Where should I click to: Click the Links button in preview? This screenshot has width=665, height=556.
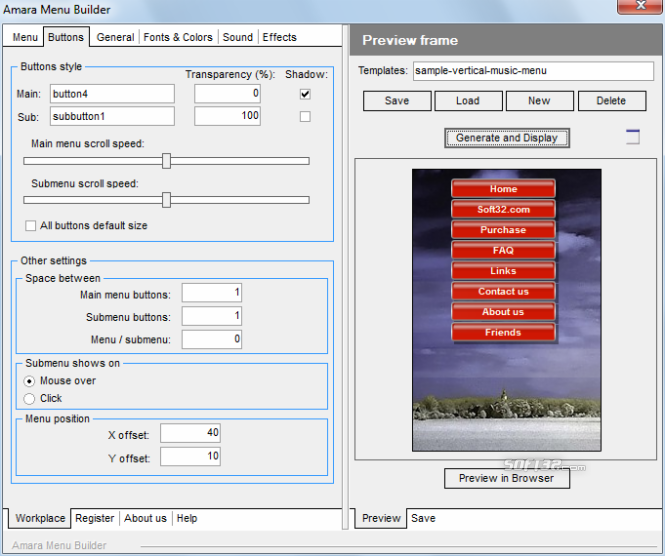pyautogui.click(x=503, y=271)
